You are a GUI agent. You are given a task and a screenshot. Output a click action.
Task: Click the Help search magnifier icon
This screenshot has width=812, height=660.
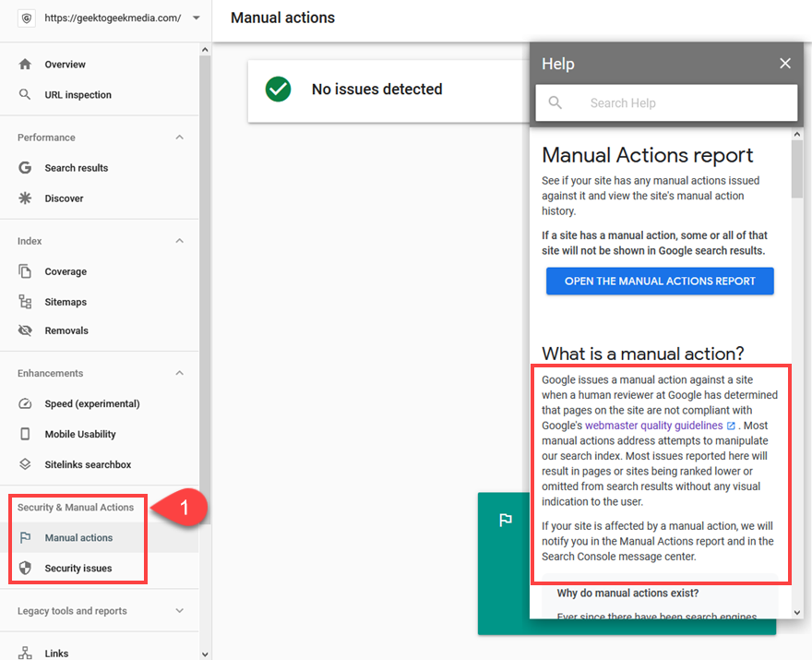coord(555,102)
